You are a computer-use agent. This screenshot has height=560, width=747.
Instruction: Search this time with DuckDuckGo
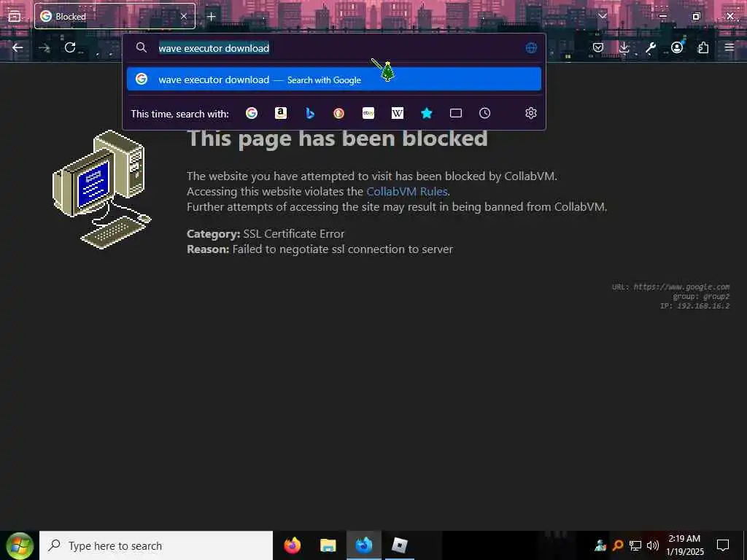[x=338, y=113]
